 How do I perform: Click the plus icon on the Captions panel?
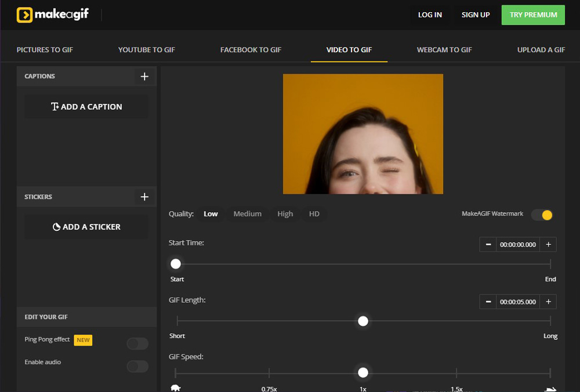pos(144,76)
